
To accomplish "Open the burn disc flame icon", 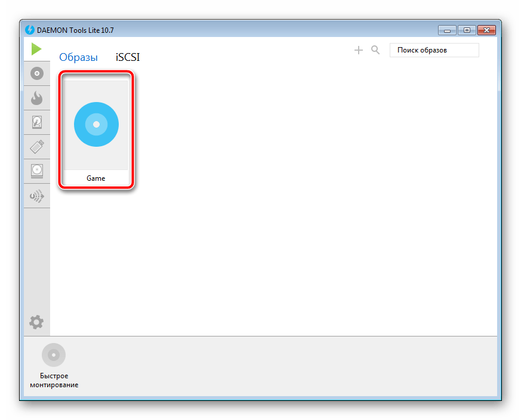I will [37, 98].
